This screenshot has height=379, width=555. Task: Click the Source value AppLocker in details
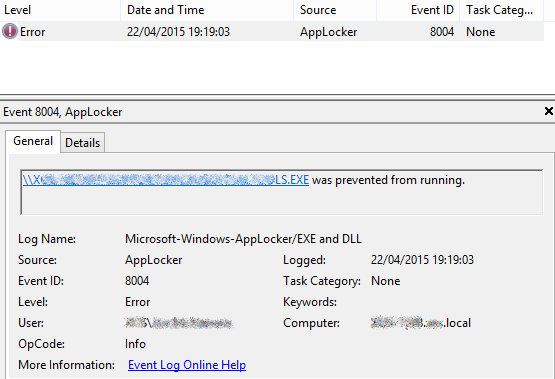tap(153, 260)
